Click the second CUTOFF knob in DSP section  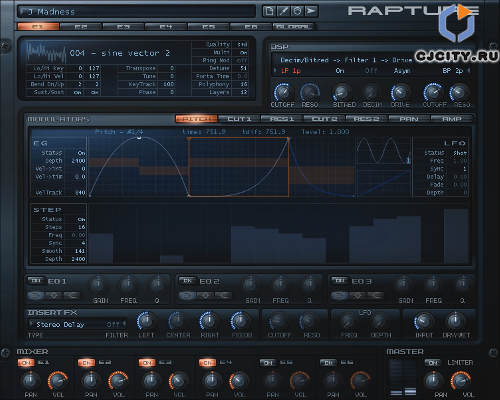pos(433,92)
